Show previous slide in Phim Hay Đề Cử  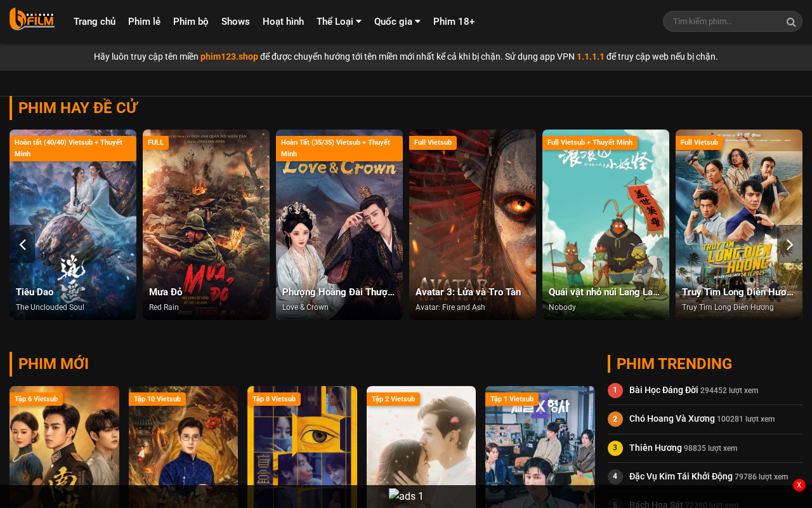pyautogui.click(x=22, y=244)
